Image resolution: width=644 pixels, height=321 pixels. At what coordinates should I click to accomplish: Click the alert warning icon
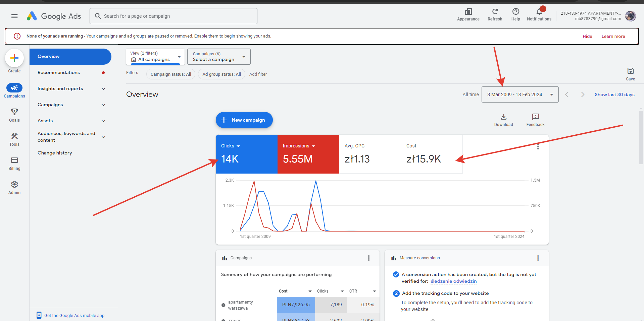point(17,36)
